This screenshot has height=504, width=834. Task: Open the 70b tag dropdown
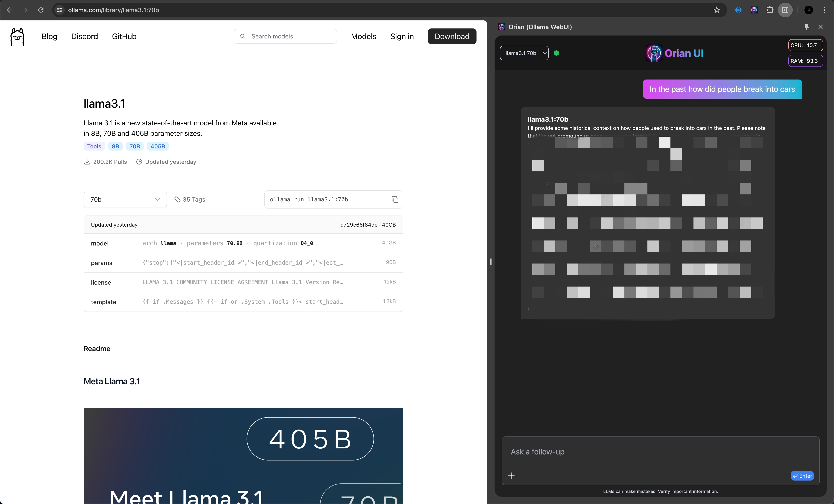(125, 199)
